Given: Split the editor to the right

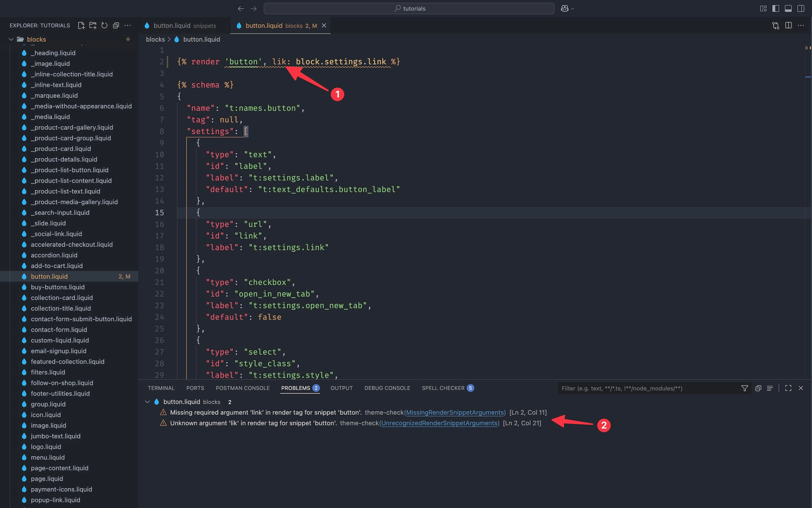Looking at the screenshot, I should coord(789,25).
